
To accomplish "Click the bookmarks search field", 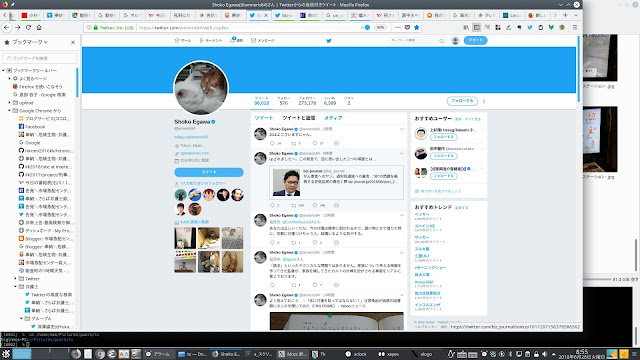I will tap(40, 58).
